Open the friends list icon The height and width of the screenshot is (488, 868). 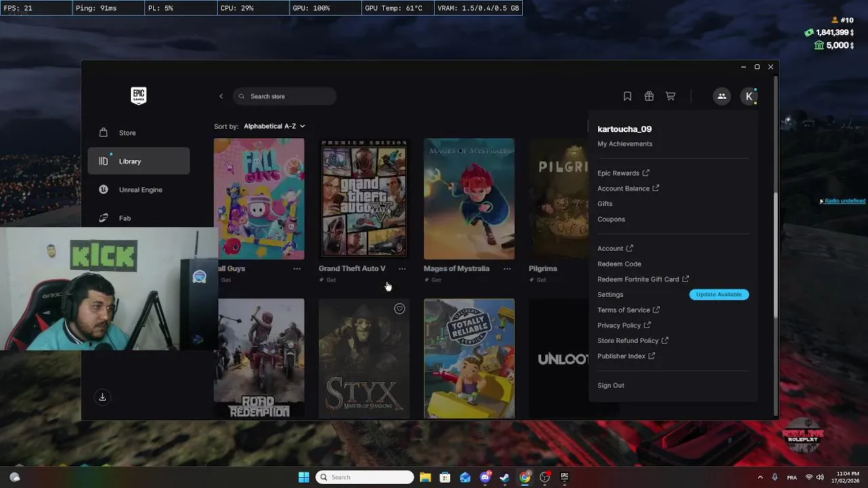click(x=722, y=96)
